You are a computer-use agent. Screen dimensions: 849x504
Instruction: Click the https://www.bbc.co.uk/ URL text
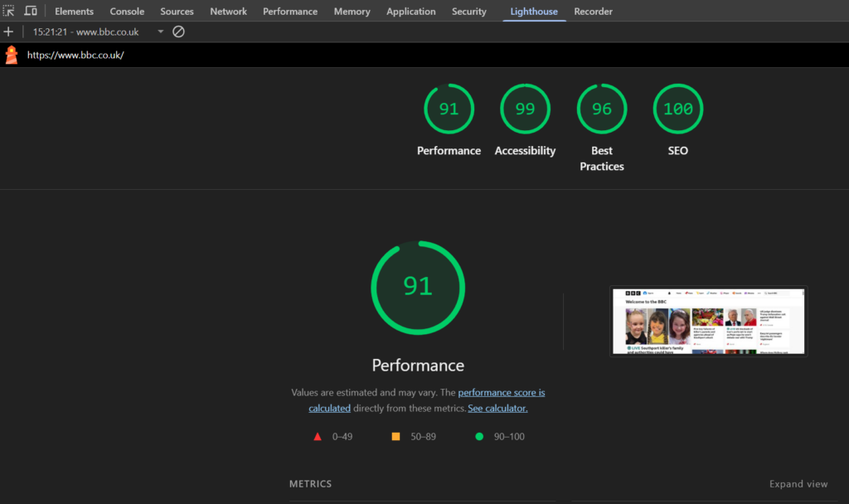point(75,56)
